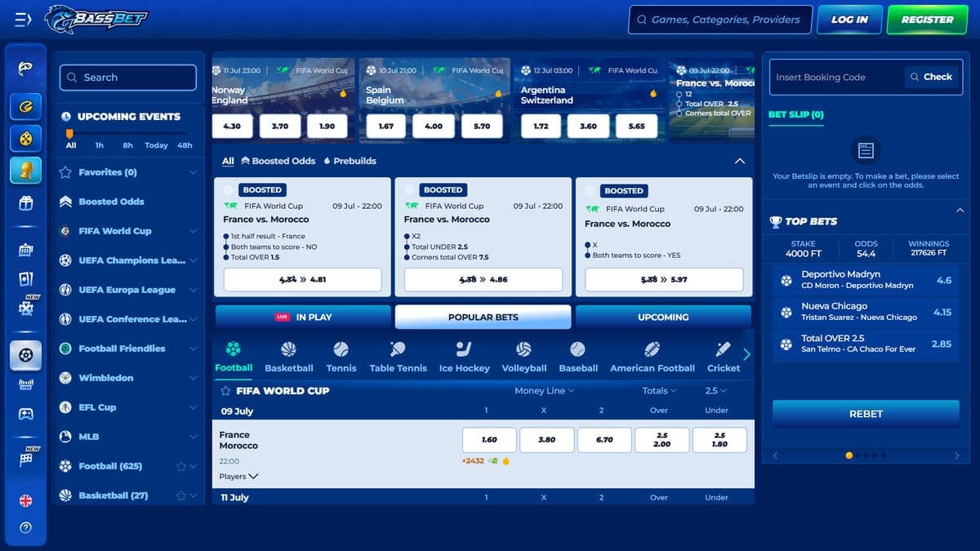Select the Boosted Odds filter tab
980x551 pixels.
[278, 161]
